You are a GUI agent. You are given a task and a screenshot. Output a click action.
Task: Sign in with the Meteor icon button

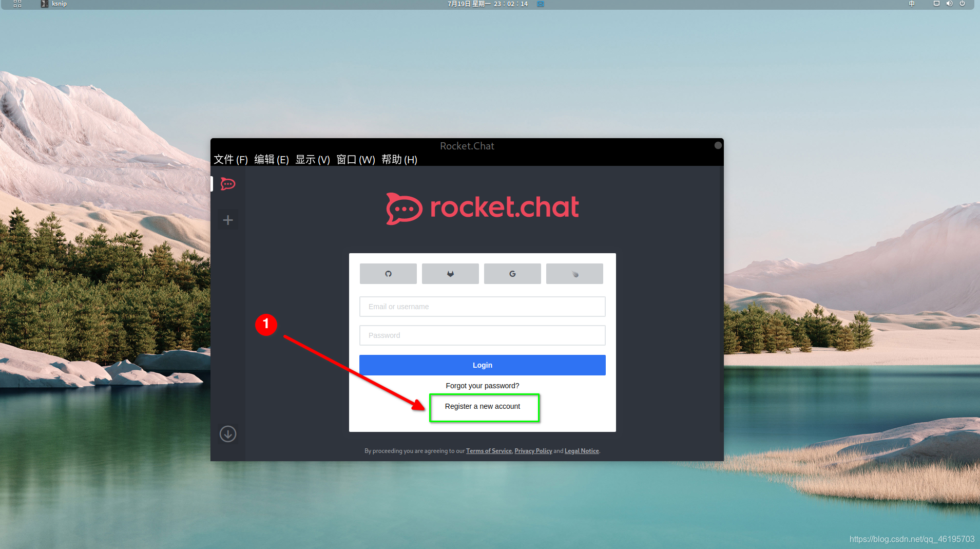click(574, 274)
